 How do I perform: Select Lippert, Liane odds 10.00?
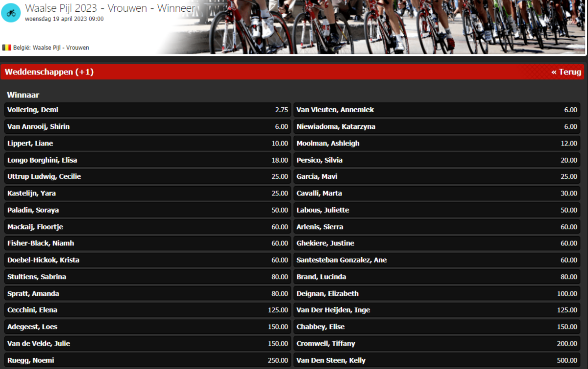pos(147,143)
